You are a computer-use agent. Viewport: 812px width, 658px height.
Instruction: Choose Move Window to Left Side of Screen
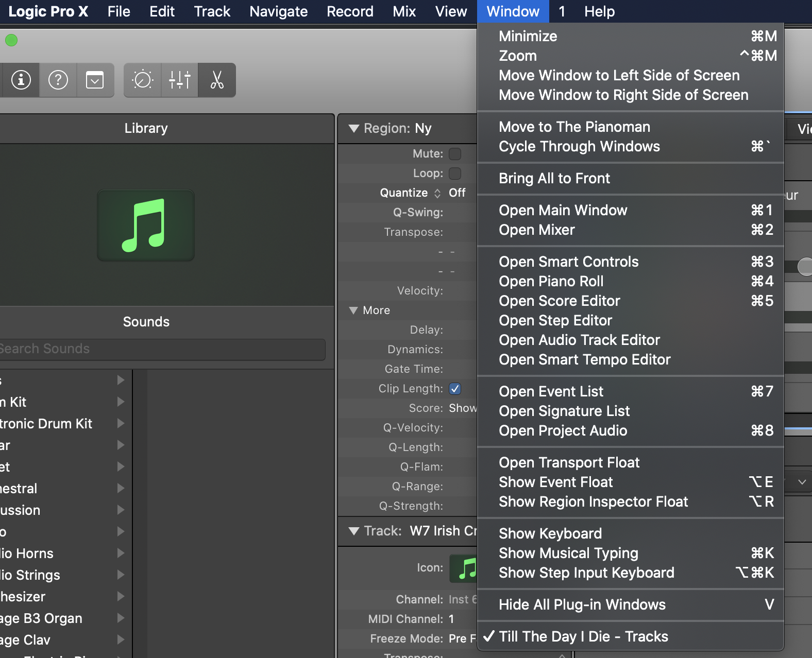click(x=631, y=75)
